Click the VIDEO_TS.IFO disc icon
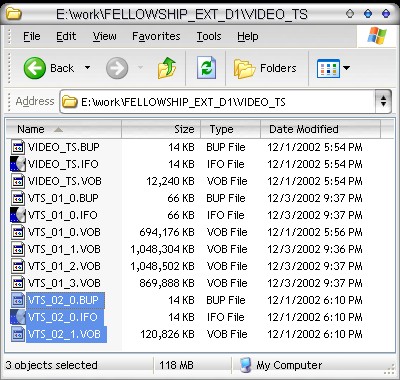Screen dimensions: 400x380 18,164
